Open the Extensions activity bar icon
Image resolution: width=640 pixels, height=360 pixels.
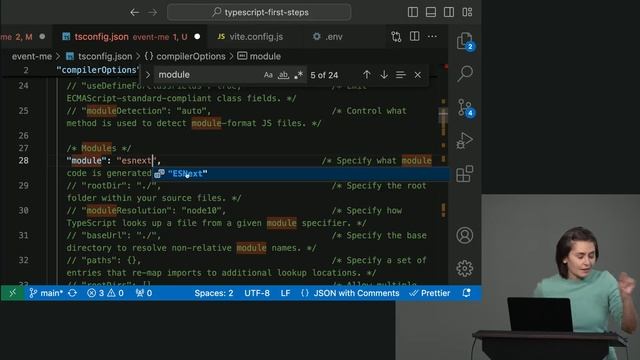pyautogui.click(x=465, y=174)
